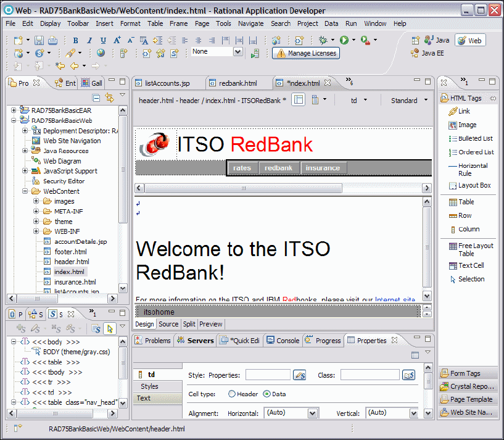This screenshot has height=440, width=504.
Task: Select Free Layout Table in palette
Action: coord(471,249)
